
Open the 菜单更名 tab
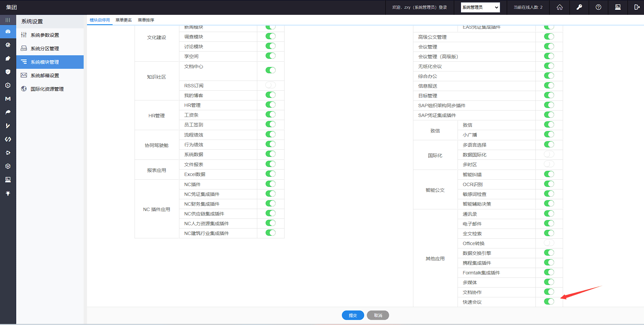tap(124, 20)
